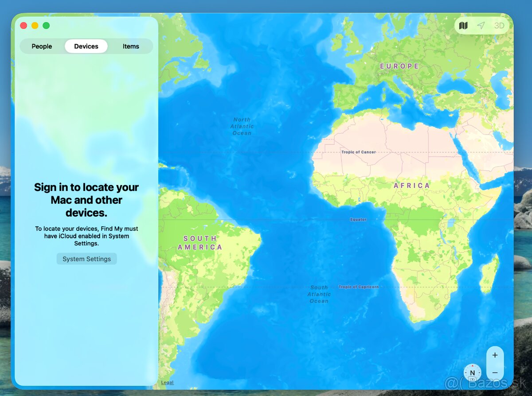Open the Items tab
The height and width of the screenshot is (396, 532).
tap(131, 47)
